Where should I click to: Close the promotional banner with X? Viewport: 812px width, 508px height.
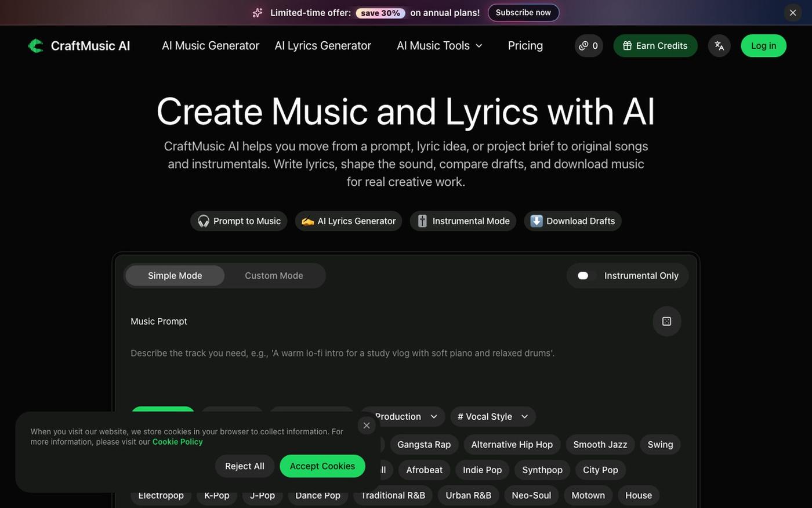coord(793,13)
